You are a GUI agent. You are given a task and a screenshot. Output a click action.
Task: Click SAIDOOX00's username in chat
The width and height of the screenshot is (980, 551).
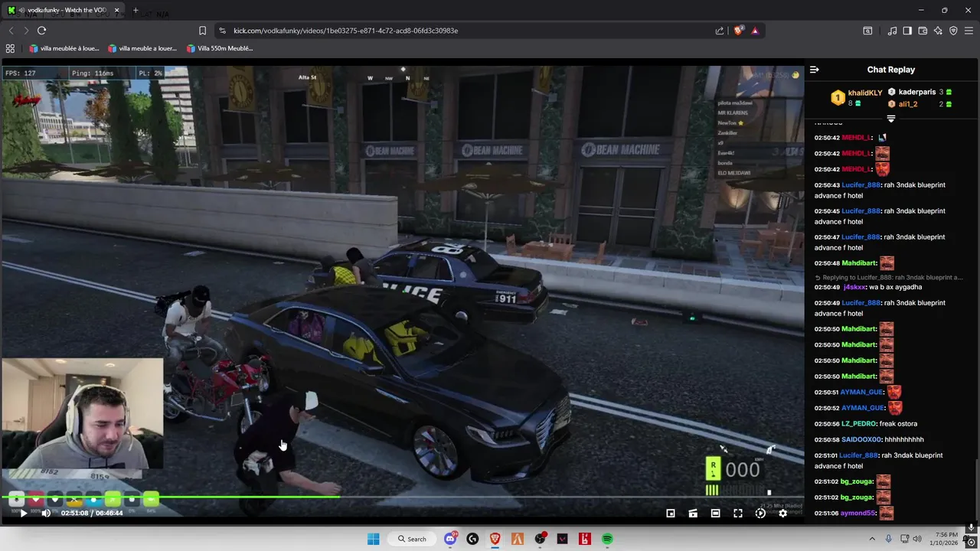pos(861,440)
